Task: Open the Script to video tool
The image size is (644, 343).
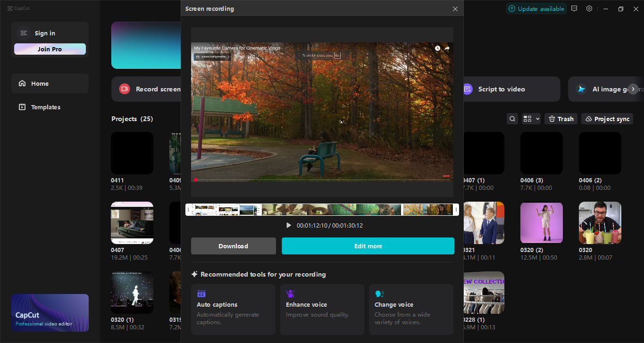Action: [x=512, y=89]
